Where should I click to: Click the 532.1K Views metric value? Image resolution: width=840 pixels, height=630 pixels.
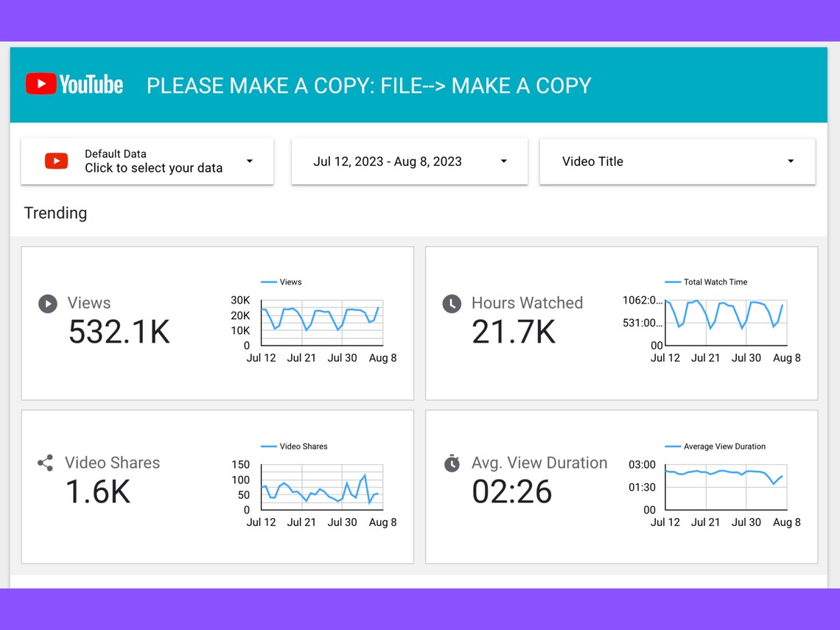[x=119, y=332]
